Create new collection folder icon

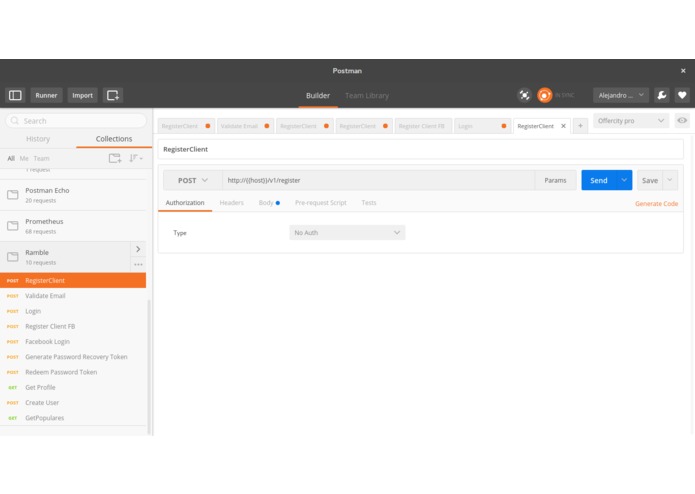point(115,158)
